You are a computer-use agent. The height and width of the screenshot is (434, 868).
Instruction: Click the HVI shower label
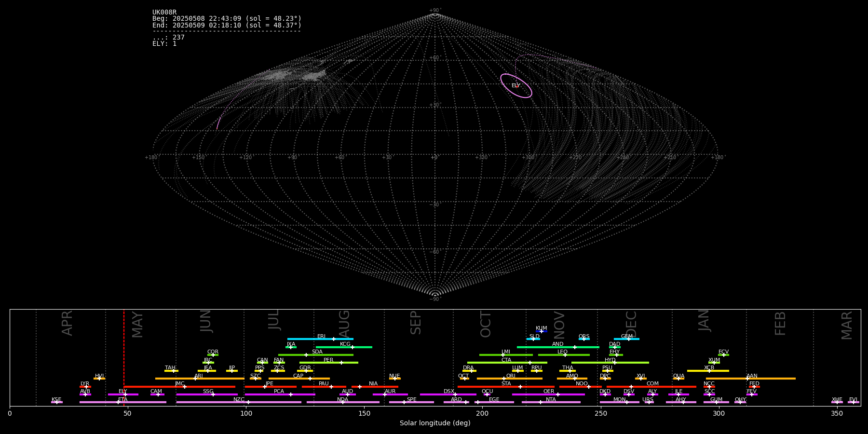tap(99, 376)
